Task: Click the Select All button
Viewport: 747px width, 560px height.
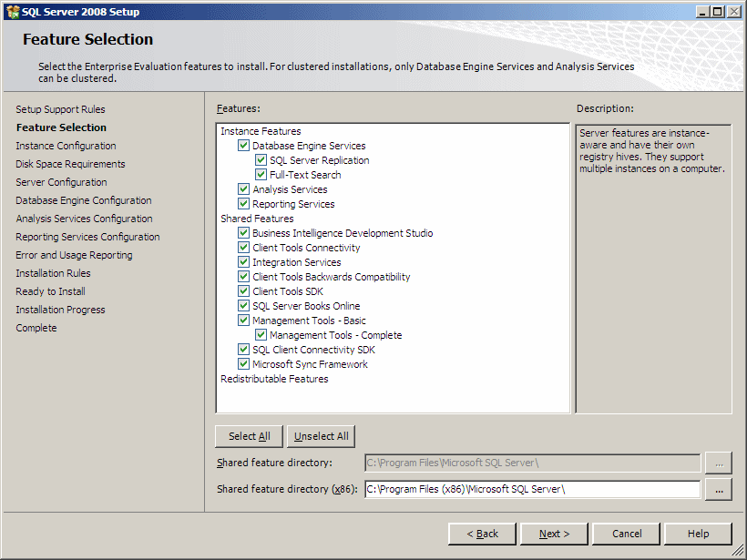Action: (x=250, y=436)
